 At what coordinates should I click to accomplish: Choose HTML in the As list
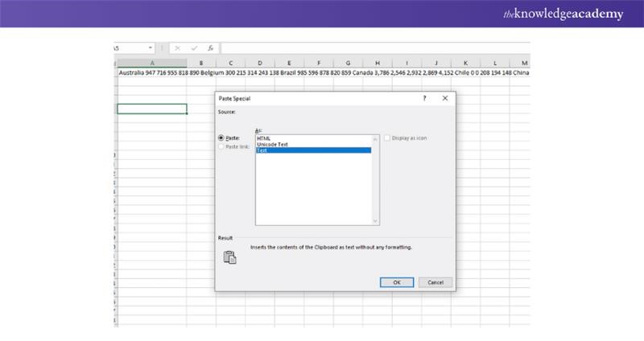click(264, 138)
